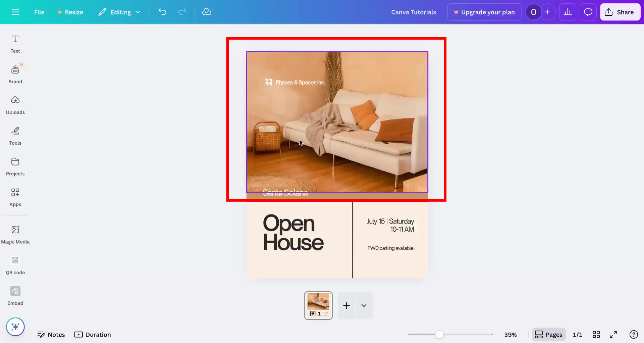Expand the add-page options chevron
Screen dimensions: 644x343
point(364,305)
